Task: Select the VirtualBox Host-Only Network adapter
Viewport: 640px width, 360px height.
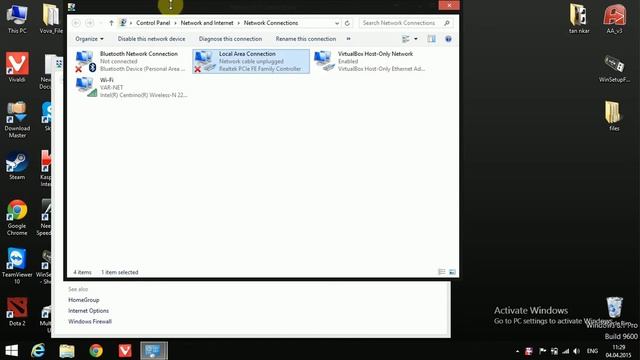Action: click(x=369, y=61)
